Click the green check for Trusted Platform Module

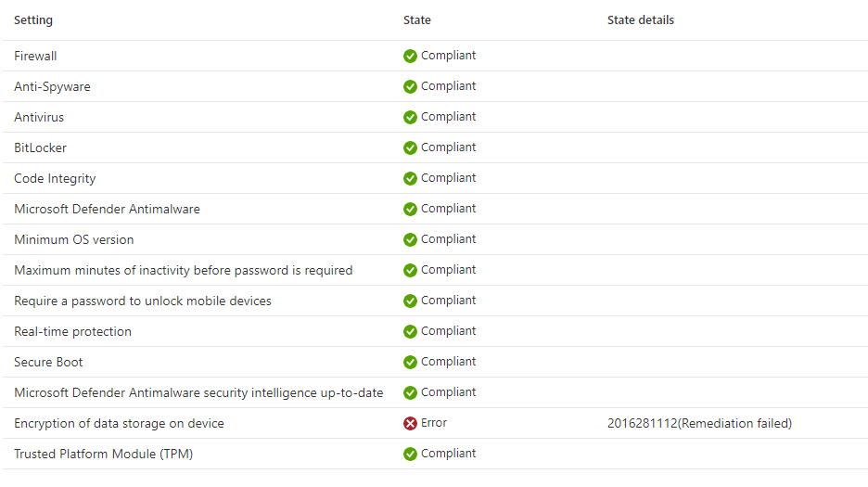[410, 454]
